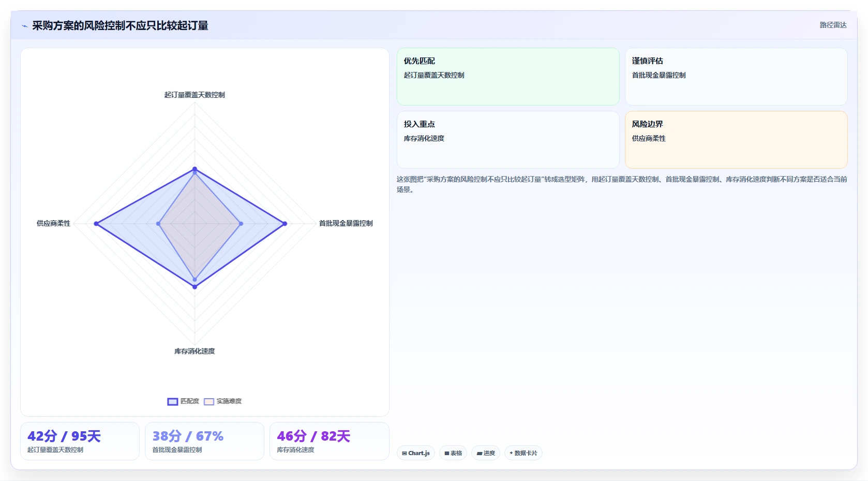Click the Chart.js tag chip
This screenshot has width=868, height=481.
(416, 453)
